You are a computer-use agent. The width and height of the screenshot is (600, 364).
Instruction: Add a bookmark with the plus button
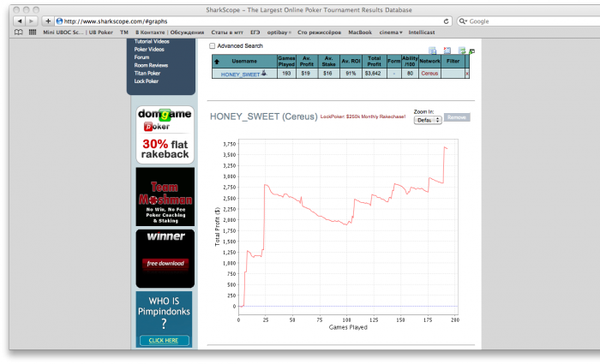tap(48, 21)
